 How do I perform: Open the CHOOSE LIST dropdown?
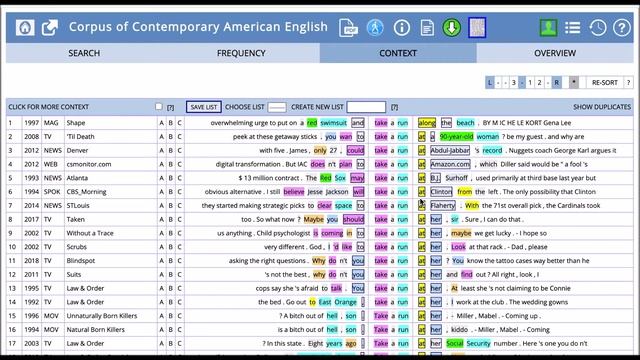point(277,107)
